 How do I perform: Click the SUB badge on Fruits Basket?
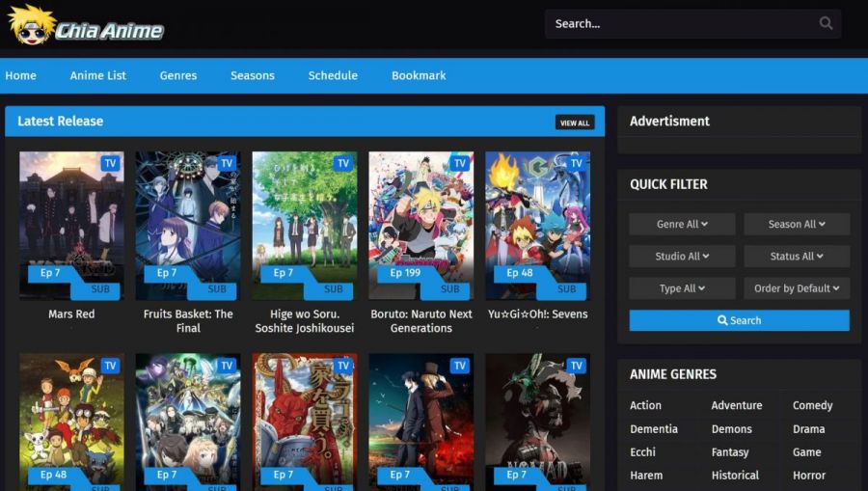pyautogui.click(x=216, y=289)
